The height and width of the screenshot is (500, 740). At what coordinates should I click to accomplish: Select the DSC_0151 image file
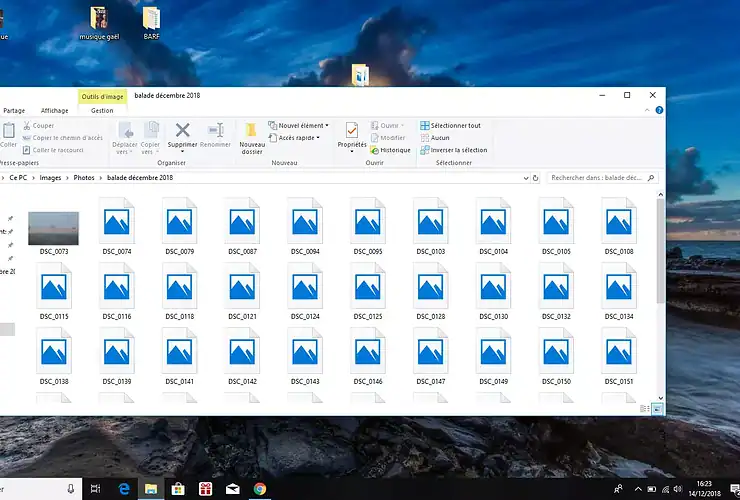click(x=619, y=356)
